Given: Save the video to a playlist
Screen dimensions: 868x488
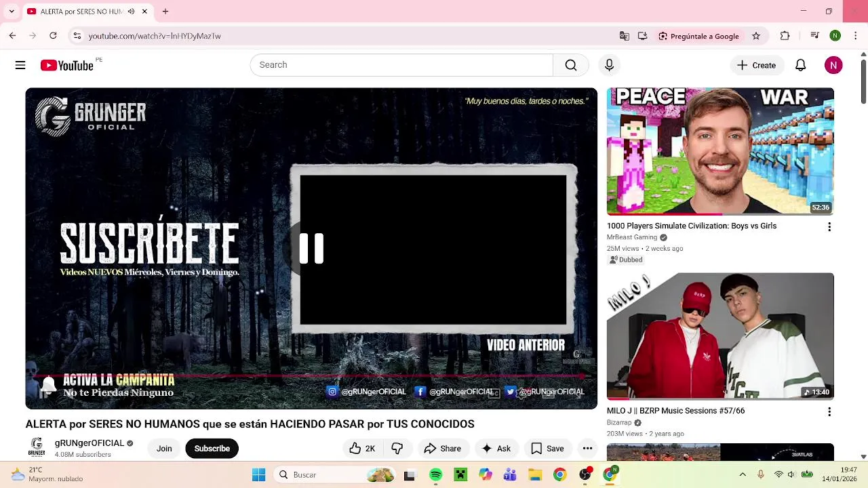Looking at the screenshot, I should click(547, 449).
